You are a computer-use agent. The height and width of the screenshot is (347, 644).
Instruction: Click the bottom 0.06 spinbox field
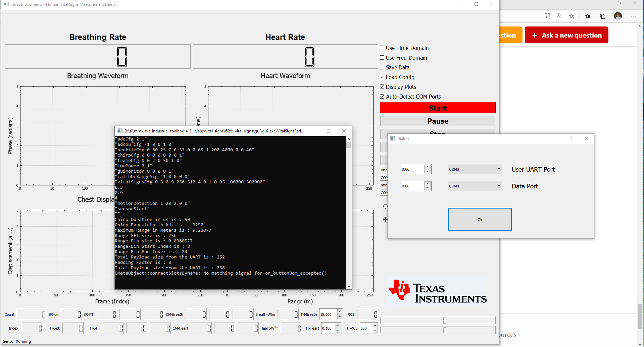pos(413,186)
